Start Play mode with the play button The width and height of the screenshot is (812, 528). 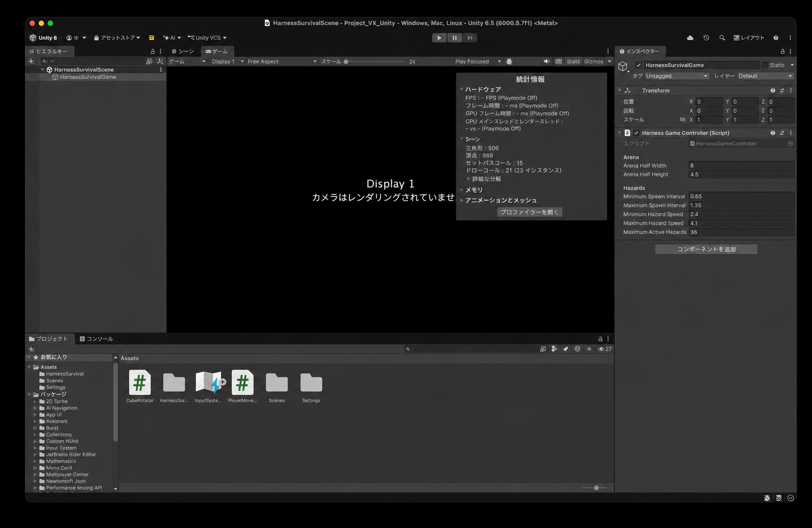pyautogui.click(x=439, y=38)
